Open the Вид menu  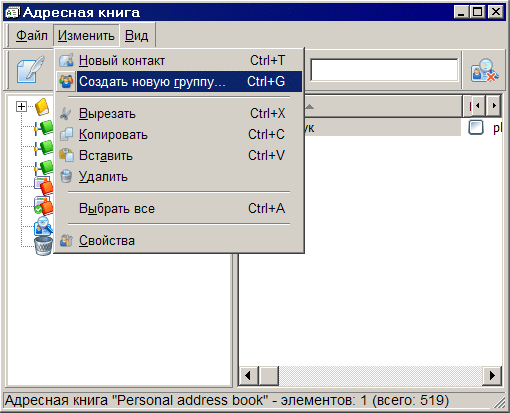[x=136, y=35]
